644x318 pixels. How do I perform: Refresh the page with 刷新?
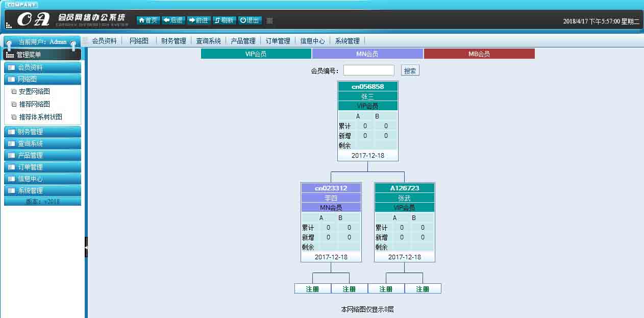[x=224, y=20]
